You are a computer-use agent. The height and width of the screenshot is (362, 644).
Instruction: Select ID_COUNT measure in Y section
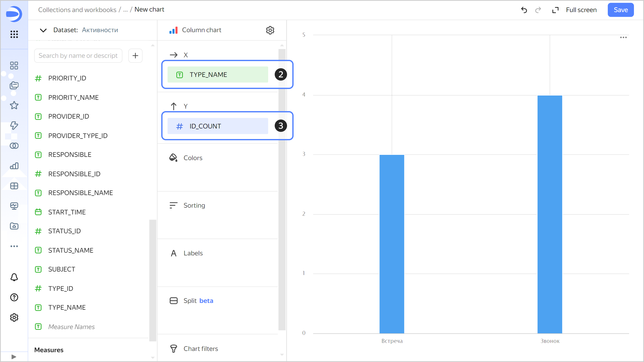(x=218, y=126)
